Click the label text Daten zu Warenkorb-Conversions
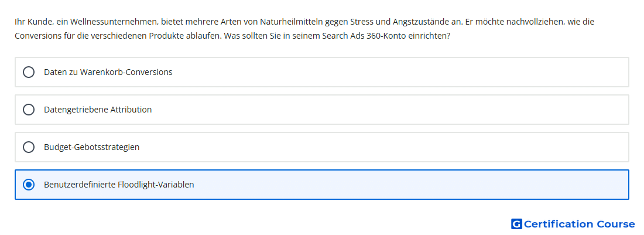 coord(108,72)
